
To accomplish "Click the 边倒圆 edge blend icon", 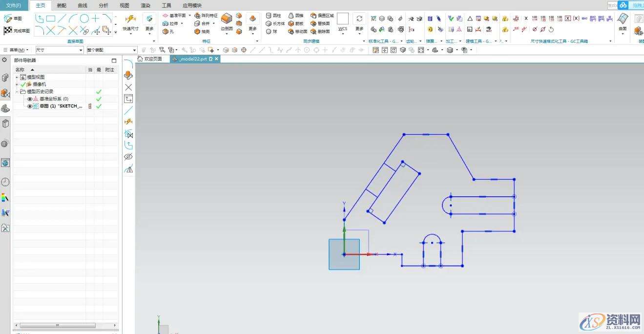I will pyautogui.click(x=226, y=19).
